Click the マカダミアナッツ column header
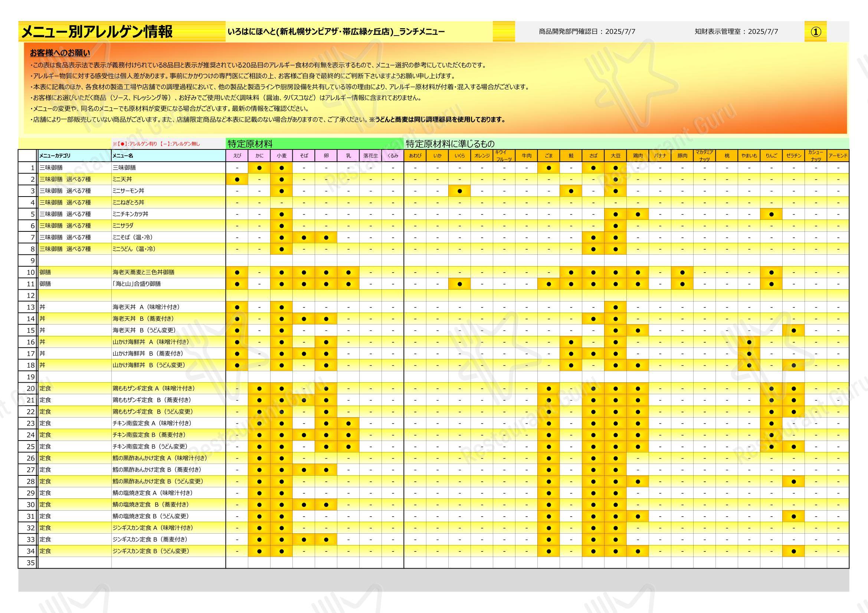This screenshot has height=613, width=868. pos(704,156)
